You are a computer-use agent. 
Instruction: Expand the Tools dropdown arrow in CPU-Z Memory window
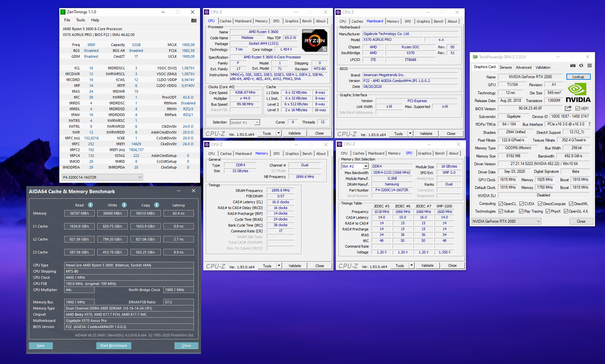tap(279, 266)
